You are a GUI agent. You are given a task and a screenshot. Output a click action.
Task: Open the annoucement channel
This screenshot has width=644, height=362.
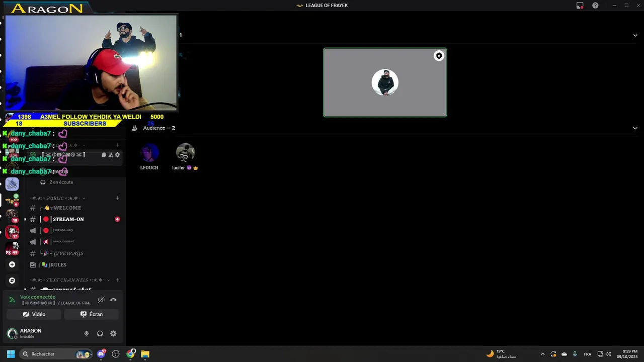pos(73,242)
